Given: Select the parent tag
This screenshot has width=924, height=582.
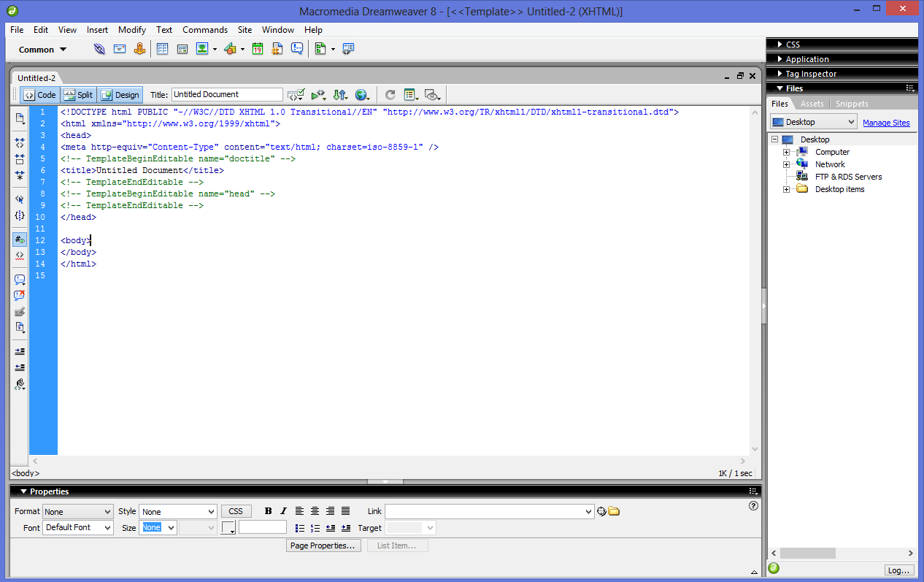Looking at the screenshot, I should [x=20, y=199].
